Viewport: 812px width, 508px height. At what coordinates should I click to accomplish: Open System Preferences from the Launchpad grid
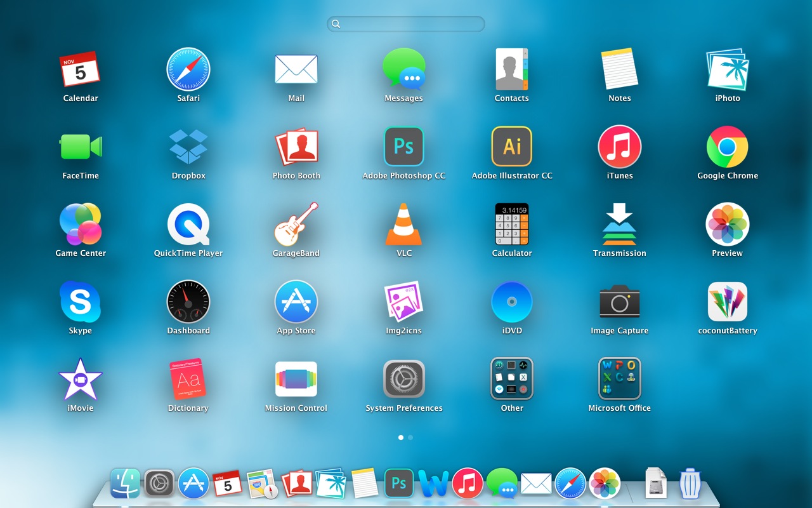click(404, 380)
